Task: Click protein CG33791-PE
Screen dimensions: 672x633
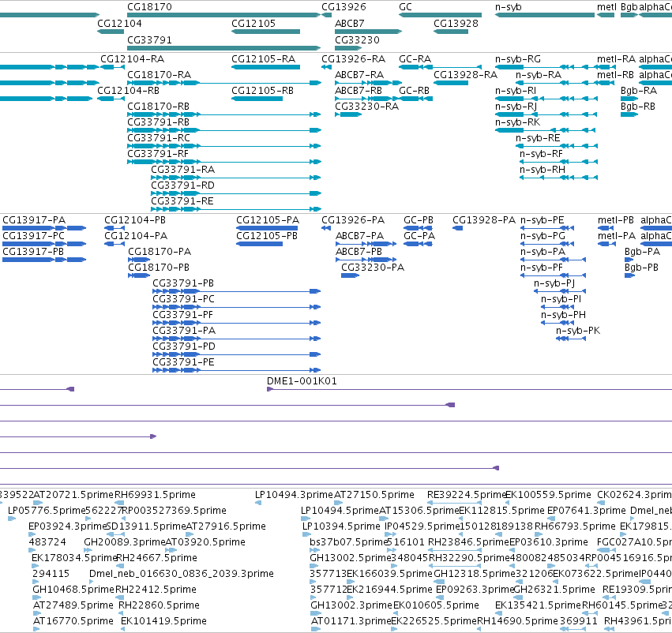Action: click(183, 362)
